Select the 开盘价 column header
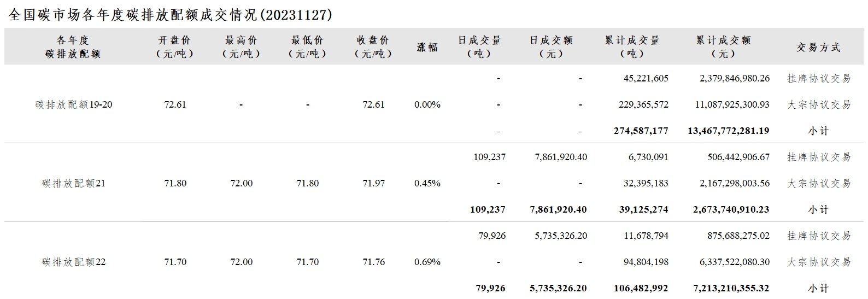 point(175,47)
